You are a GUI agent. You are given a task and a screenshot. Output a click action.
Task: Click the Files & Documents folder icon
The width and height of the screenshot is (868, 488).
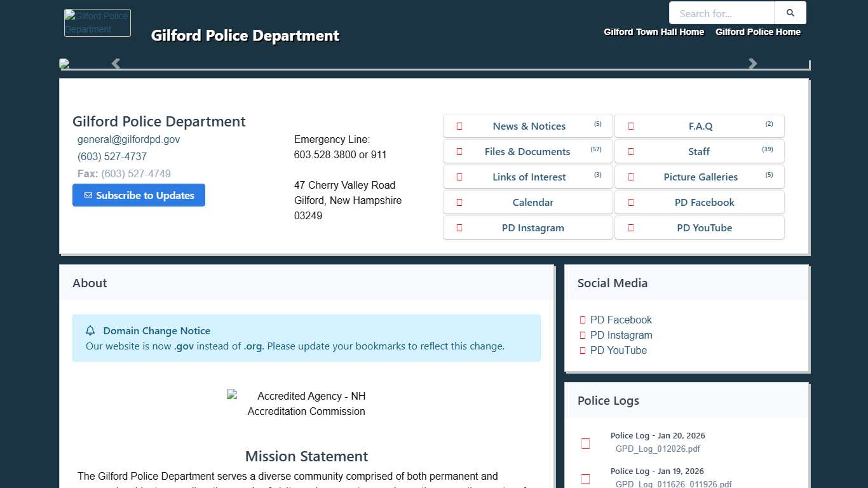point(459,151)
